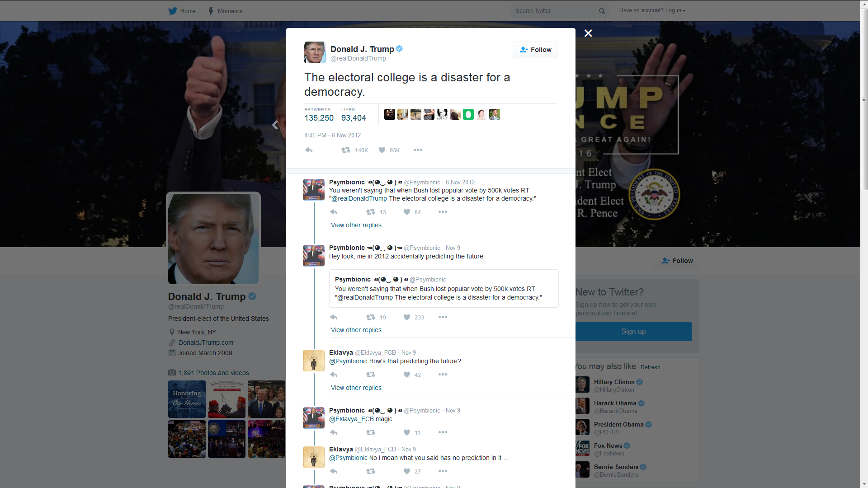Open more options on the 'magic' reply
868x488 pixels.
pos(443,432)
